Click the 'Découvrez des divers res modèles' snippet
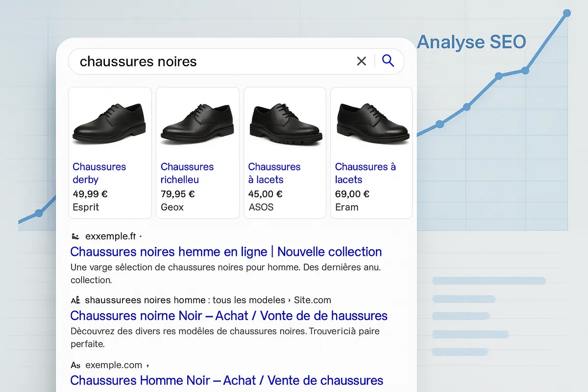Image resolution: width=588 pixels, height=392 pixels. (225, 338)
